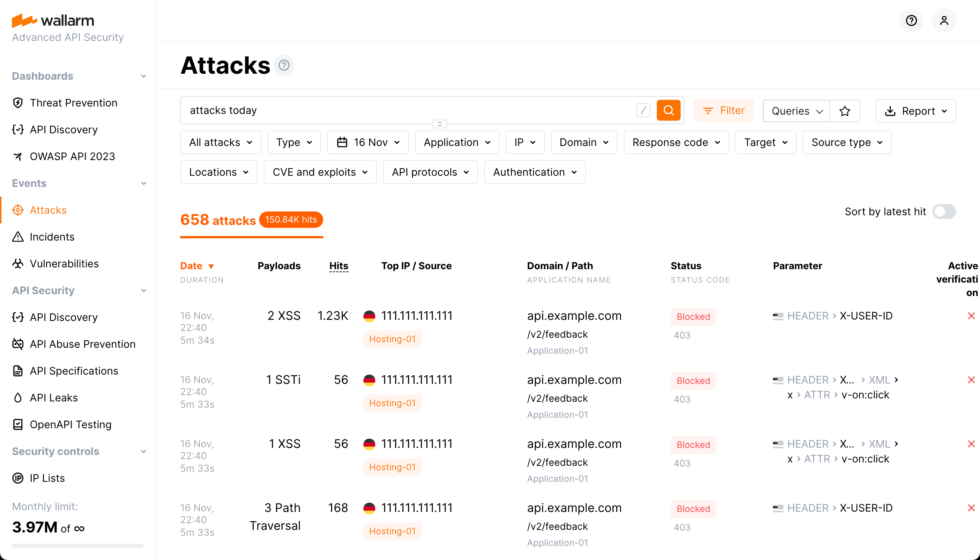This screenshot has height=560, width=980.
Task: Toggle the search bar collapse handle
Action: pos(439,124)
